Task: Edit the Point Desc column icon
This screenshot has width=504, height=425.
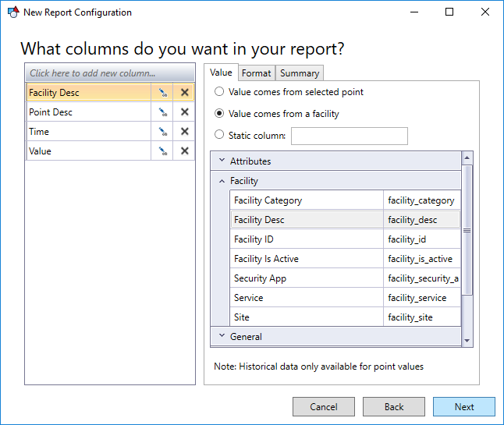Action: click(163, 112)
